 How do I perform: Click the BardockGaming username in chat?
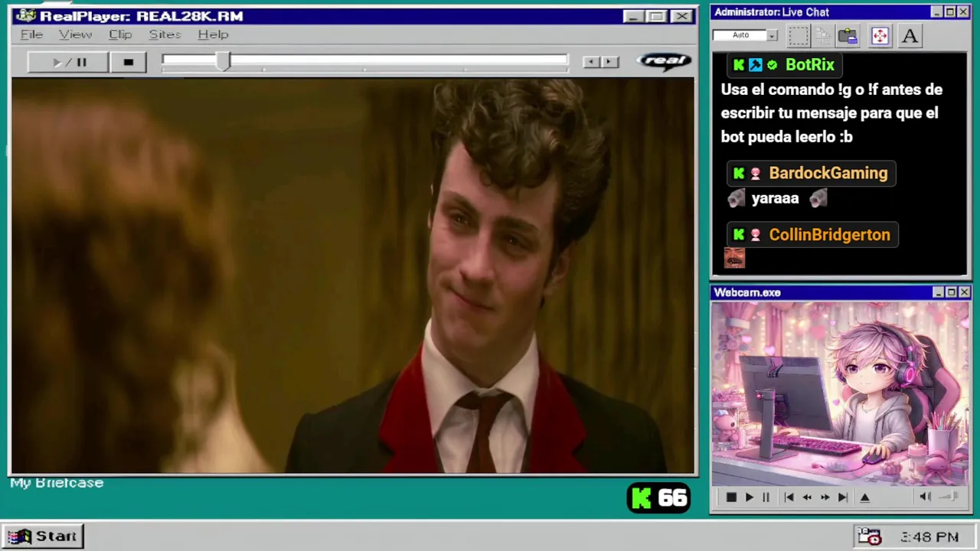[x=828, y=174]
